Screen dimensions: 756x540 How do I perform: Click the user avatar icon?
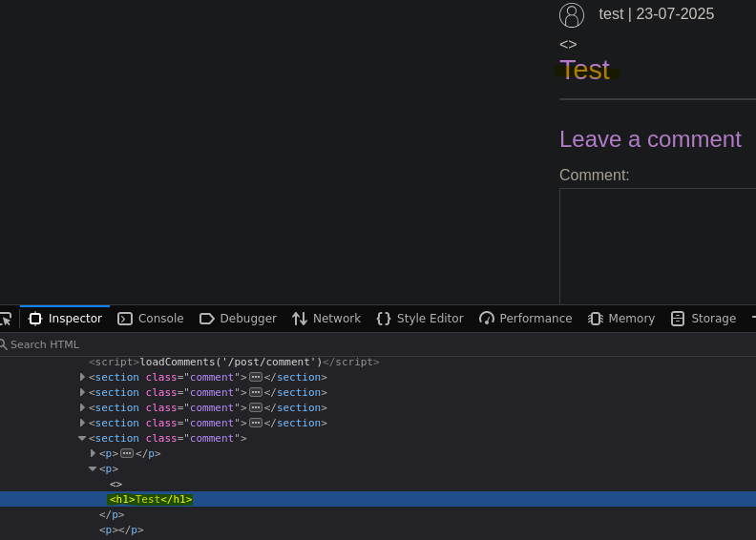[572, 15]
